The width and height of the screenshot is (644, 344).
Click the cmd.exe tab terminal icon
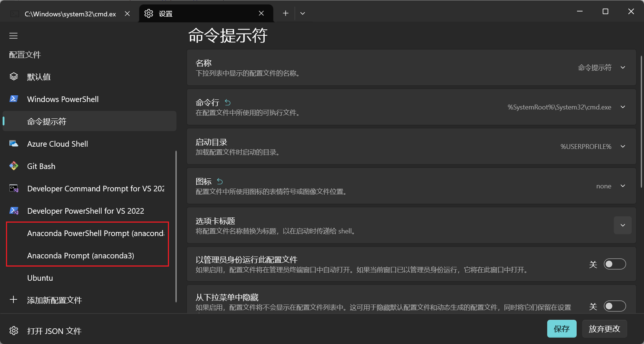click(x=15, y=14)
